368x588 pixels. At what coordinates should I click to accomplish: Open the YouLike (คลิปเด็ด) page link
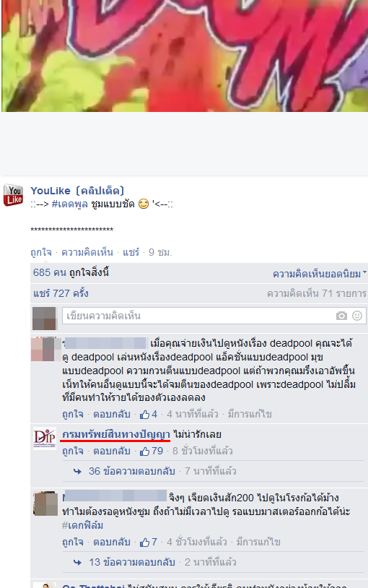pos(77,191)
